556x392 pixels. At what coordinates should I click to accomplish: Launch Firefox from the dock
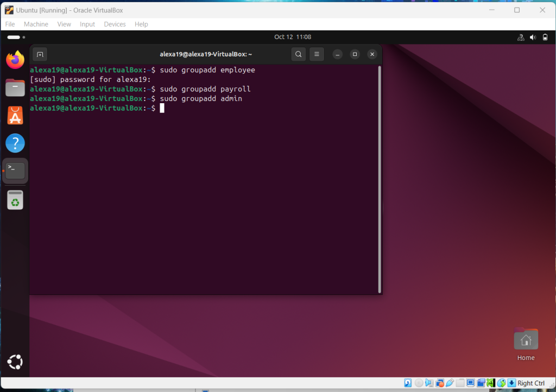[15, 60]
